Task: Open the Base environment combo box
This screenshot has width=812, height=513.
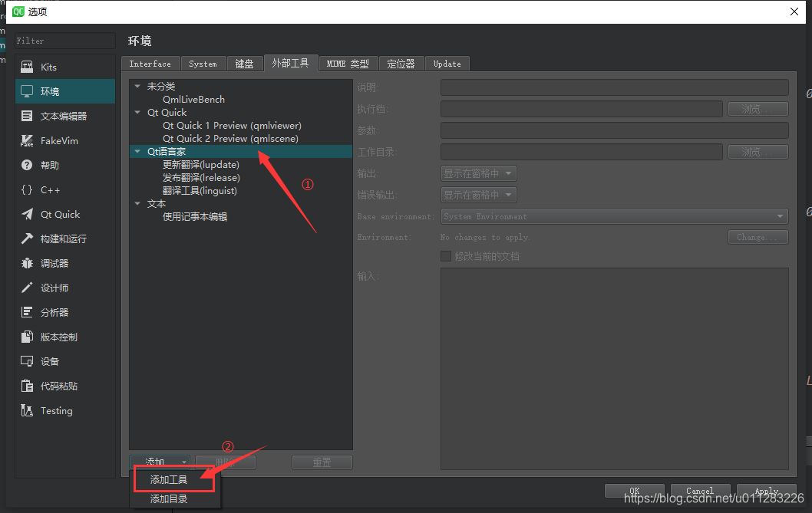Action: tap(614, 216)
